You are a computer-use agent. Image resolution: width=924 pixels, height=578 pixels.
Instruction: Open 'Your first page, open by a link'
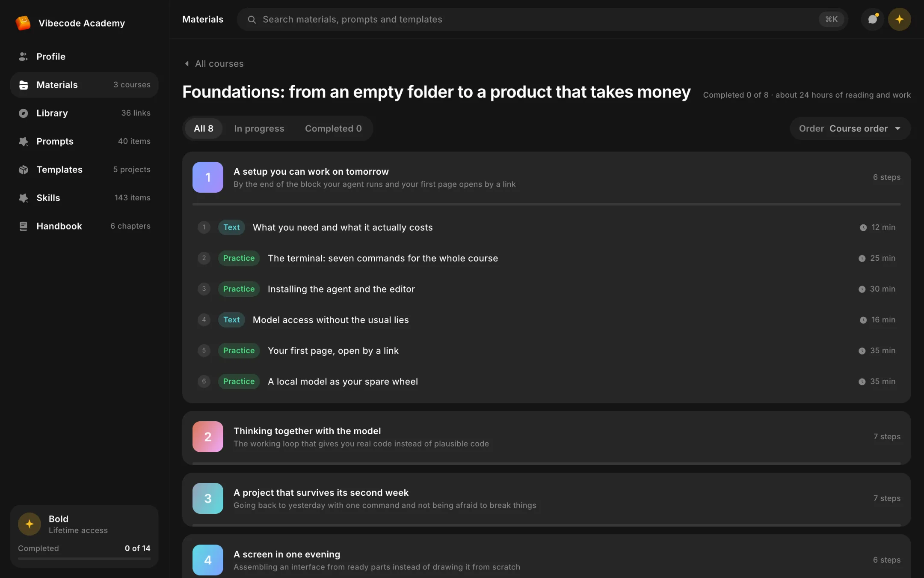547,351
